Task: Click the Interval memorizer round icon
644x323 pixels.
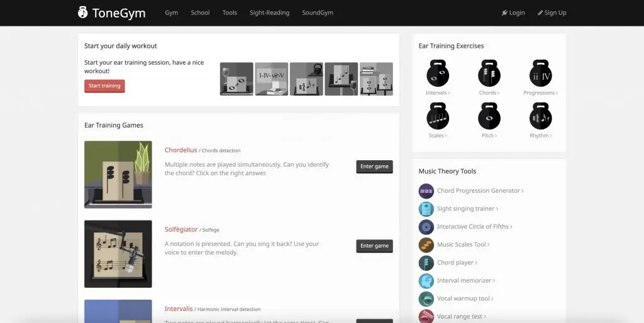Action: pyautogui.click(x=426, y=281)
